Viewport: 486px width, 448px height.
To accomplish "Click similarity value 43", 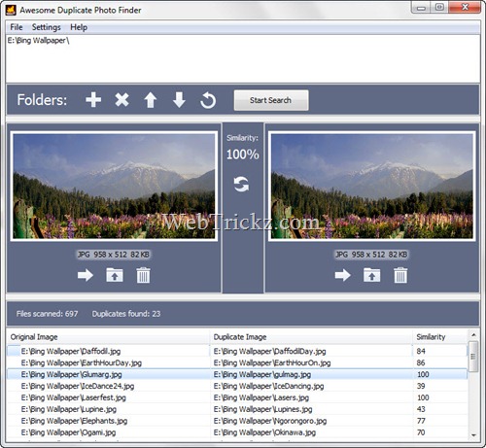I will tap(421, 409).
